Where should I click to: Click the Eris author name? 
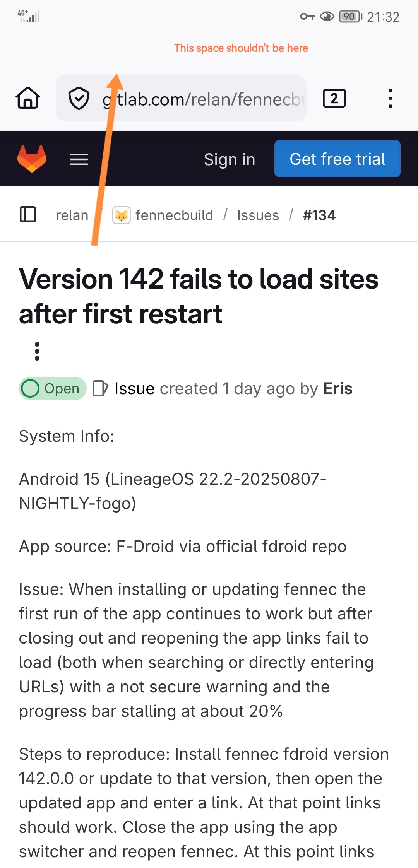point(338,388)
